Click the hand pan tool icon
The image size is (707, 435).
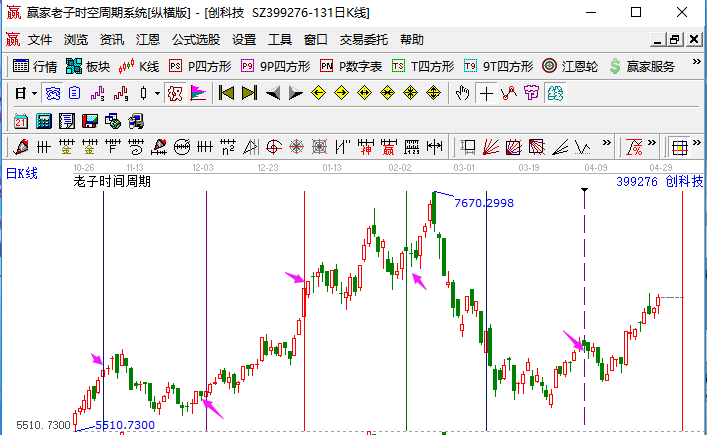(462, 93)
